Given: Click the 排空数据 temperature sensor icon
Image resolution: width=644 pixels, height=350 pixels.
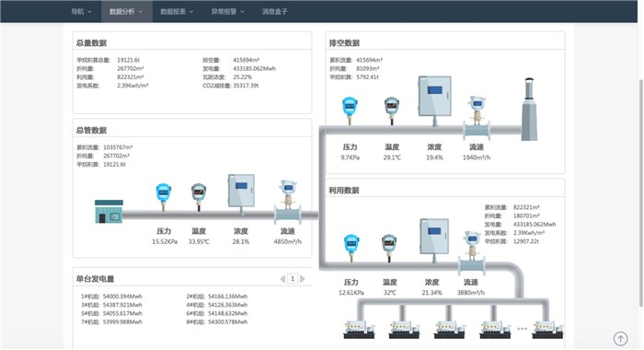Looking at the screenshot, I should (392, 111).
